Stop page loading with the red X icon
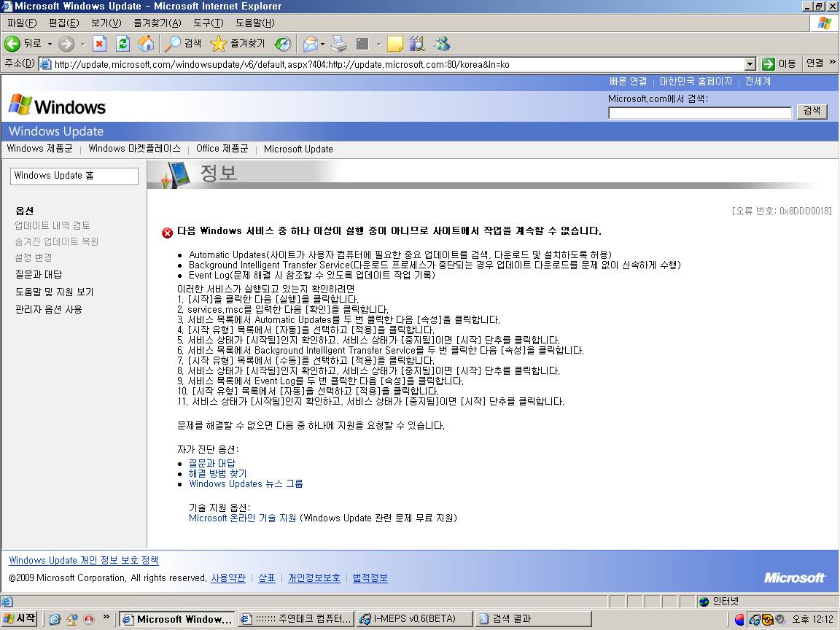The height and width of the screenshot is (630, 840). tap(99, 44)
